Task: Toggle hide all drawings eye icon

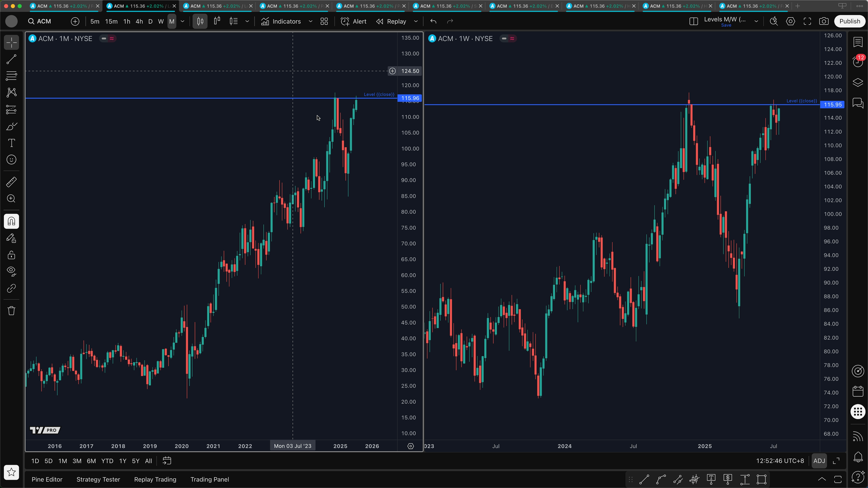Action: coord(12,271)
